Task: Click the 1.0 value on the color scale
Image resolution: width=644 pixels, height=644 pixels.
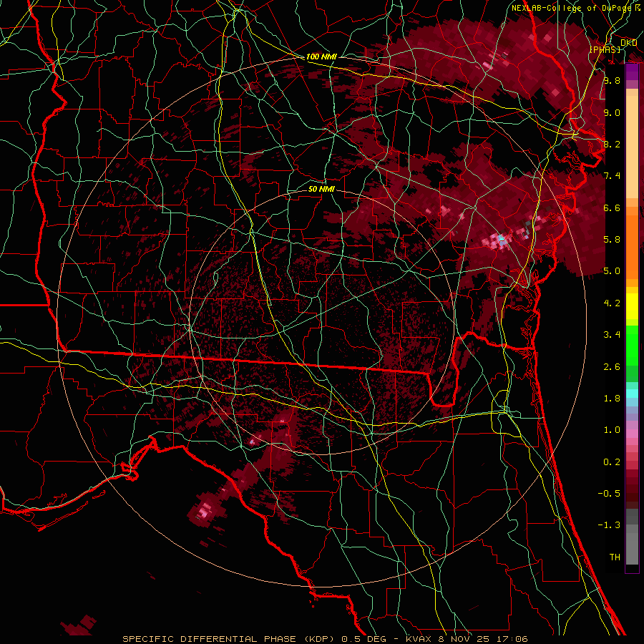Action: (612, 430)
